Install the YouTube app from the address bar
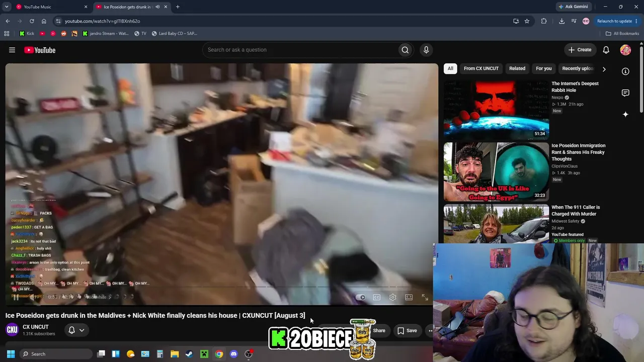644x362 pixels. (516, 21)
